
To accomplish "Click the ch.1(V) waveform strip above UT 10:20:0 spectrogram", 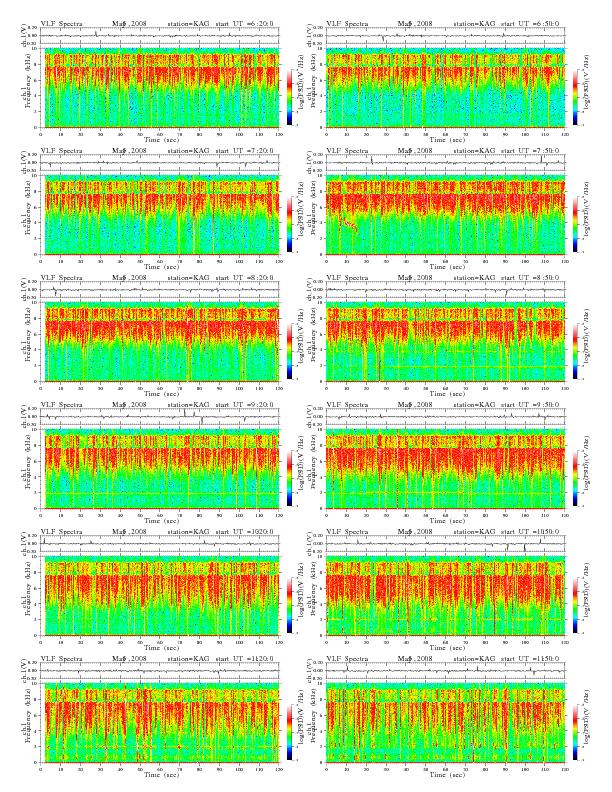I will [160, 544].
